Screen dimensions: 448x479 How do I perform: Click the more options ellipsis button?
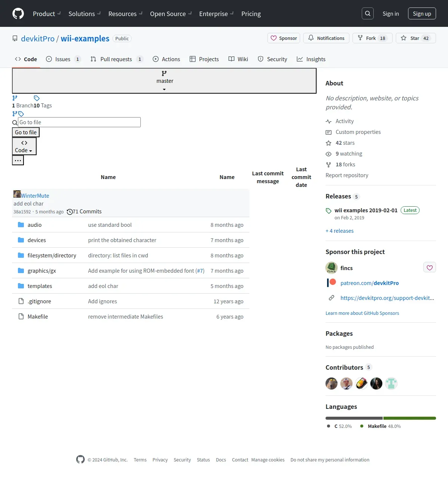pyautogui.click(x=18, y=160)
